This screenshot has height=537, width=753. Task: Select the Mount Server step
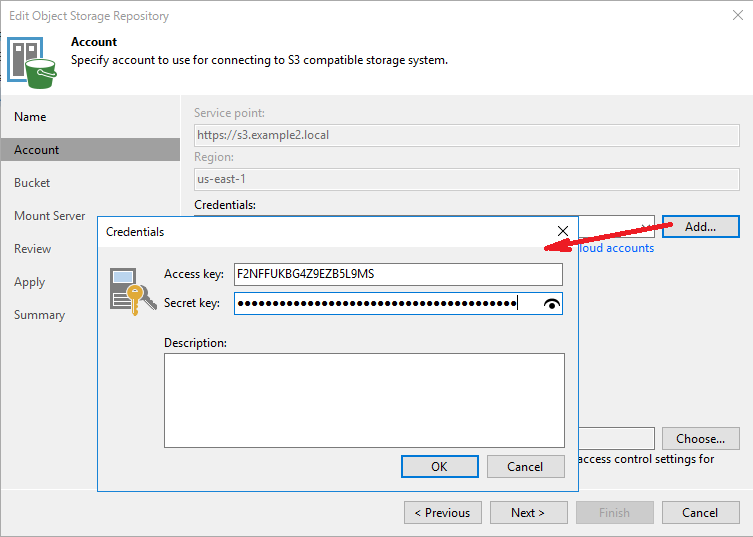[49, 216]
